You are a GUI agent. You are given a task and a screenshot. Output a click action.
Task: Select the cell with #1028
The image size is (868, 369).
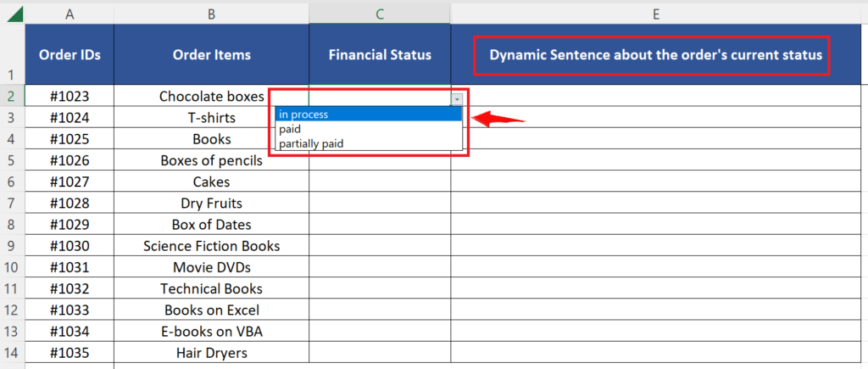tap(70, 204)
